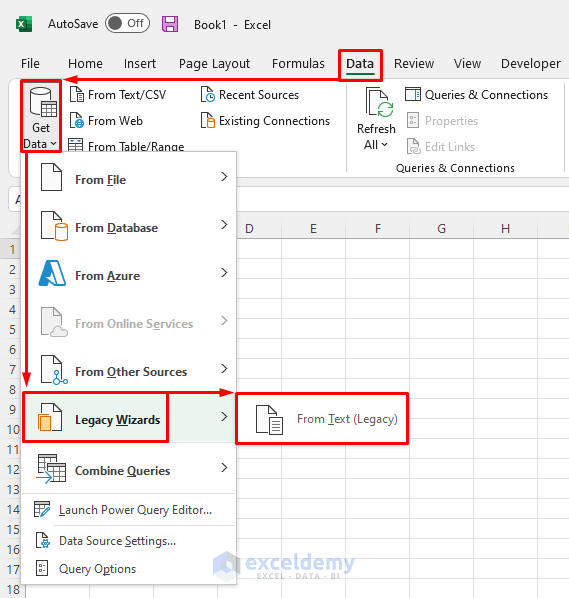
Task: Select the Formulas tab
Action: click(298, 63)
